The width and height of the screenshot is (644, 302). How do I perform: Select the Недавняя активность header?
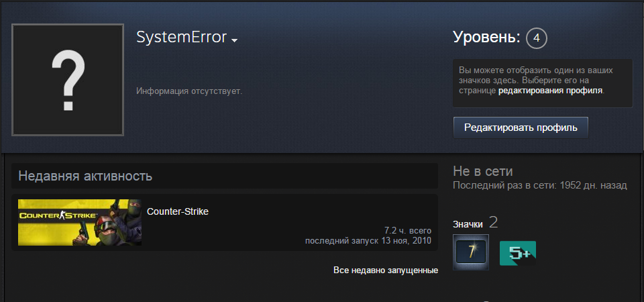[224, 176]
